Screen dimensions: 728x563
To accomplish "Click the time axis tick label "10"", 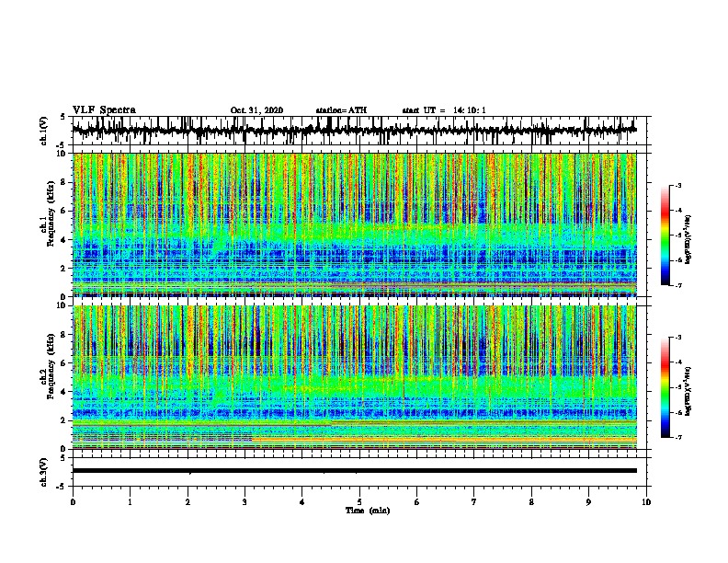I will [x=646, y=502].
